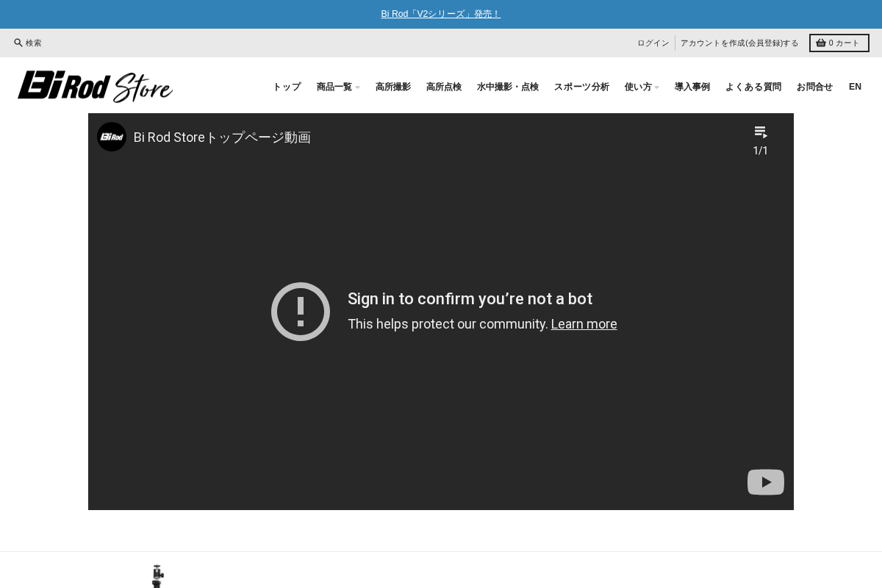Image resolution: width=882 pixels, height=588 pixels.
Task: Click ログイン to sign in
Action: [653, 43]
